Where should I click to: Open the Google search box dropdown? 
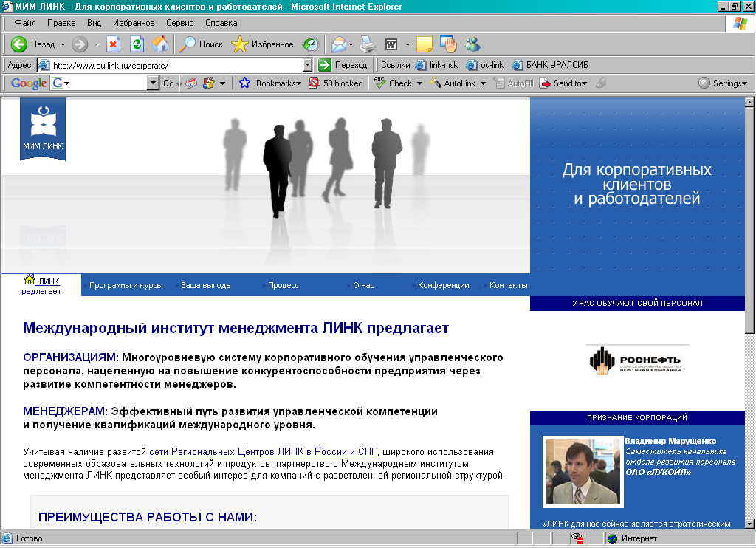coord(154,83)
